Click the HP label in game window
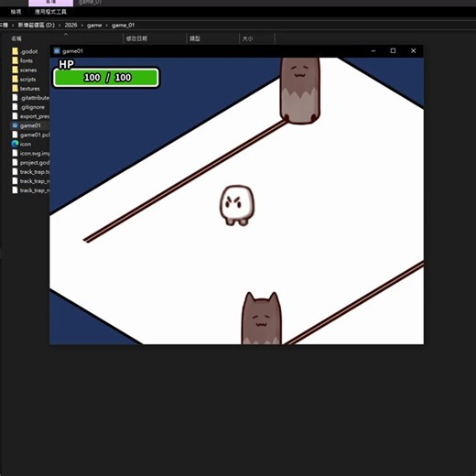This screenshot has width=476, height=476. pyautogui.click(x=66, y=64)
